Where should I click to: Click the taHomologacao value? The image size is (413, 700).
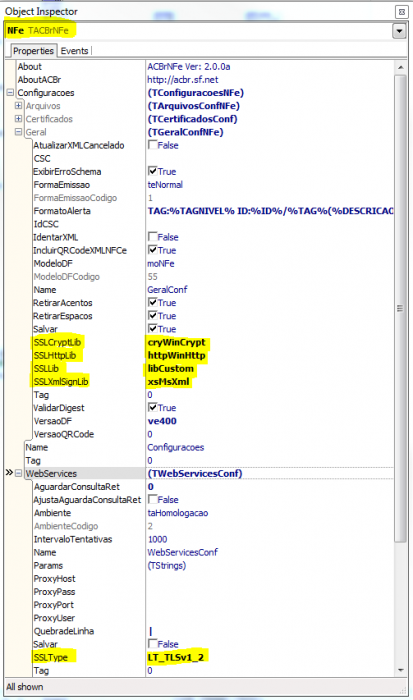pos(178,513)
